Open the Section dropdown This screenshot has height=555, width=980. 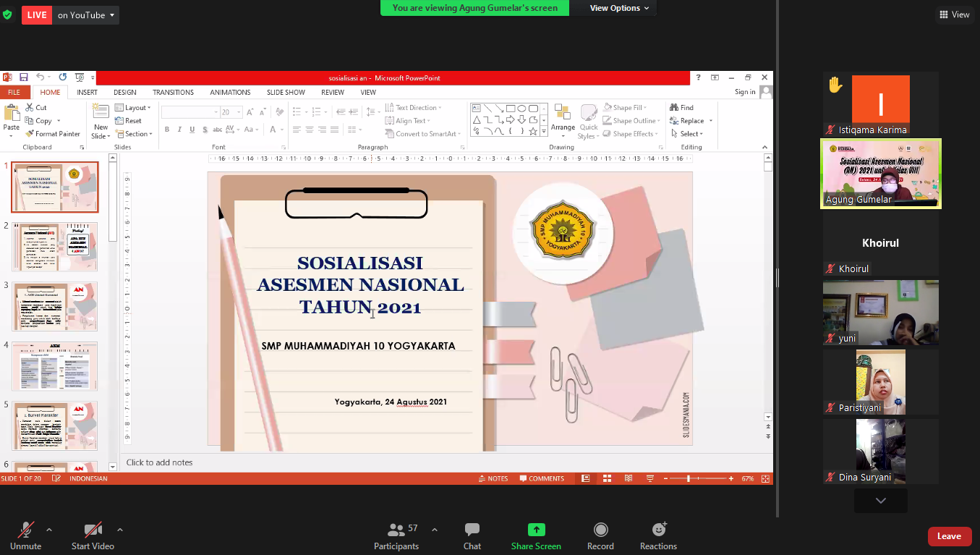coord(134,134)
